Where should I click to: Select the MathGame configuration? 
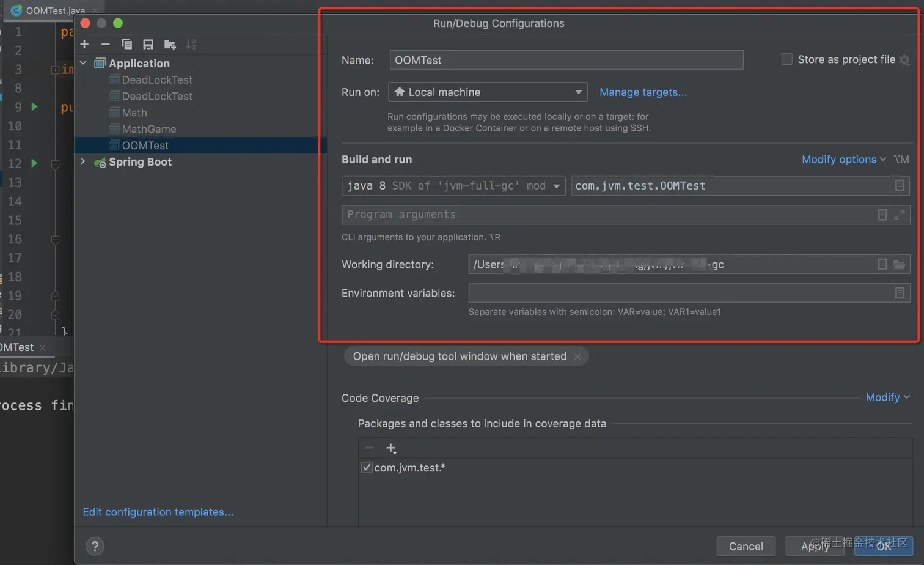click(x=148, y=129)
